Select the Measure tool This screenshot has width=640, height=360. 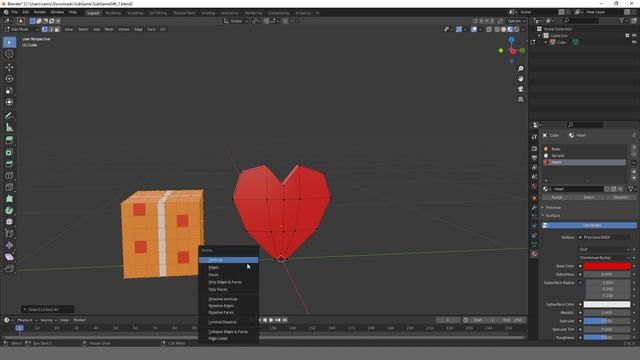[9, 127]
